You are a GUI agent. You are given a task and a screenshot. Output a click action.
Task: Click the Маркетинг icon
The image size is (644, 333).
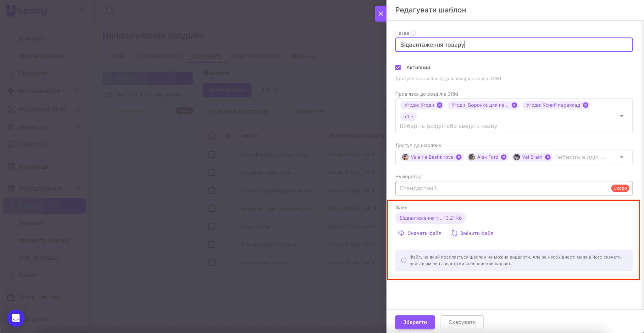(11, 127)
